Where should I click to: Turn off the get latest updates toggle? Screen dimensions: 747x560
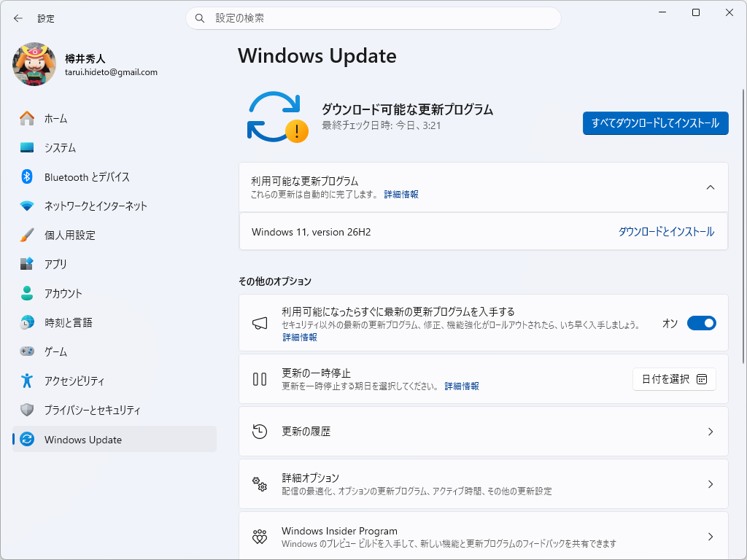click(x=701, y=323)
